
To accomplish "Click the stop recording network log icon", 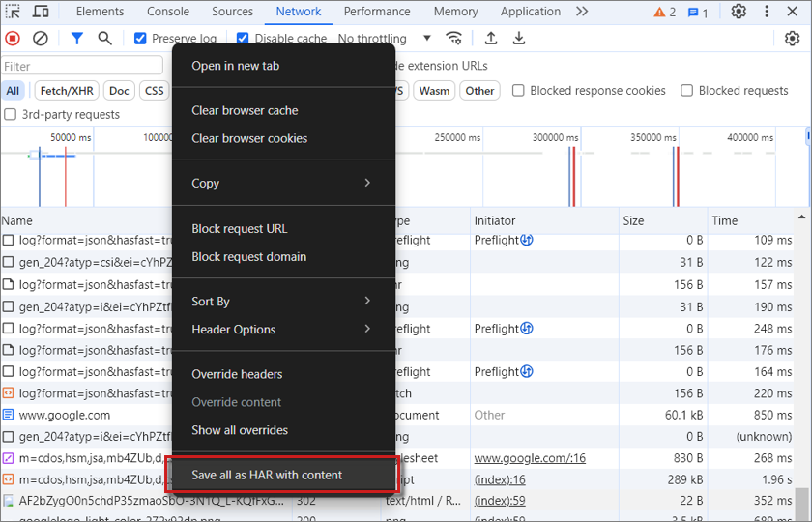I will click(x=13, y=39).
